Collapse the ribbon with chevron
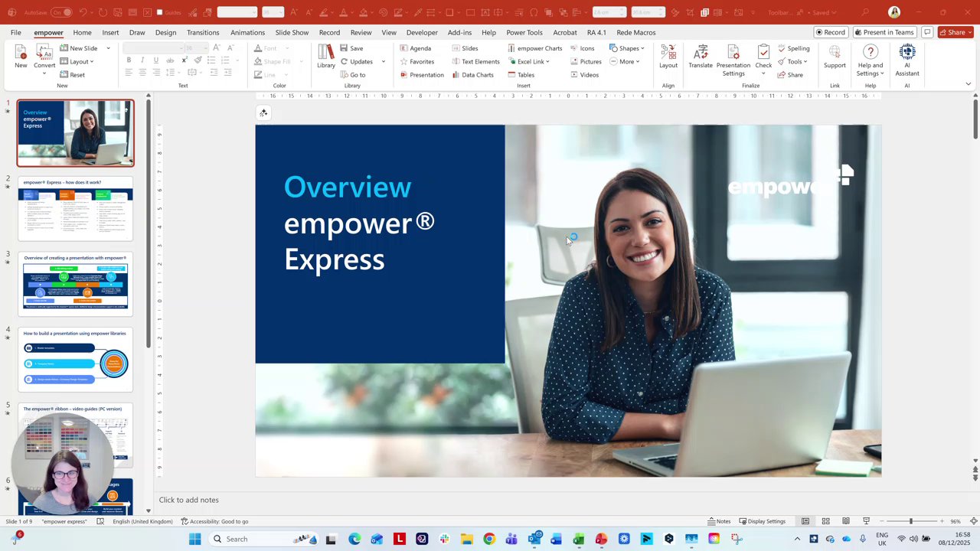Screen dimensions: 980x551 [x=968, y=84]
